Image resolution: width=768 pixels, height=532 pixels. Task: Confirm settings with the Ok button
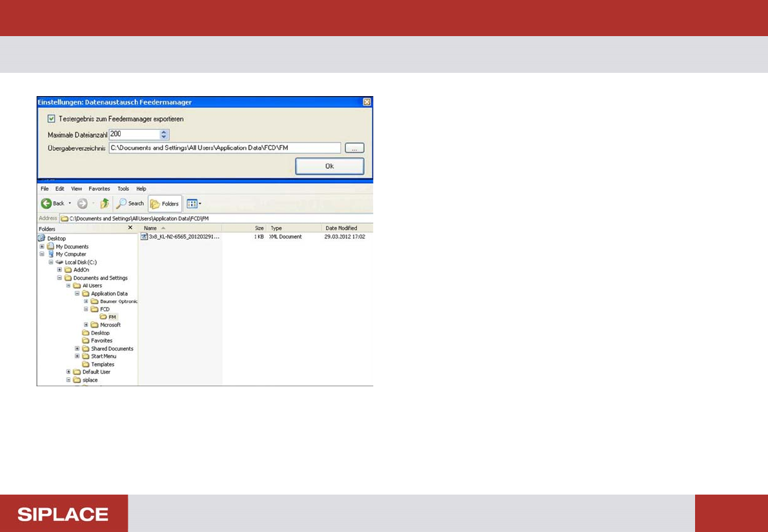click(x=330, y=166)
